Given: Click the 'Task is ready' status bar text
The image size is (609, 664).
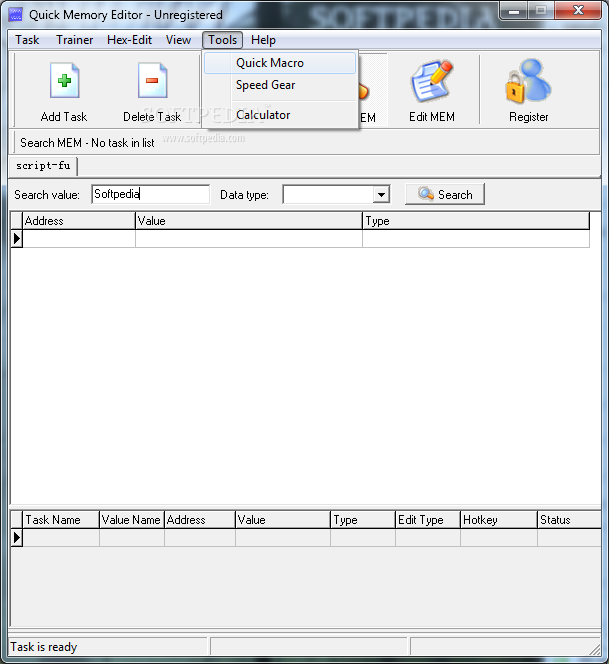Looking at the screenshot, I should click(x=44, y=647).
